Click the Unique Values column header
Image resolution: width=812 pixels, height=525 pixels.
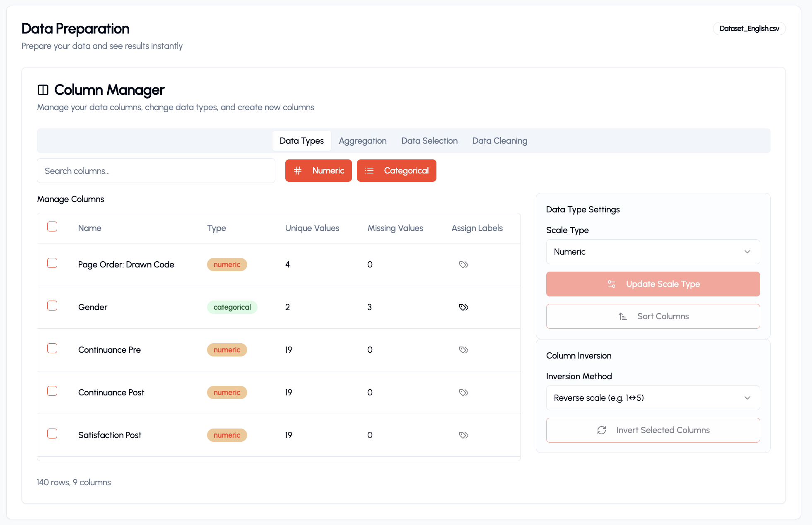pos(312,228)
